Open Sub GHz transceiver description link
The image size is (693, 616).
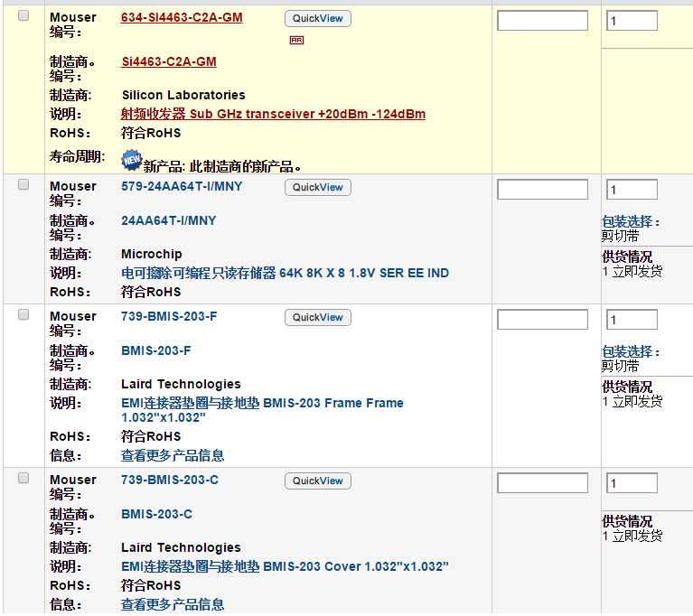[x=273, y=114]
